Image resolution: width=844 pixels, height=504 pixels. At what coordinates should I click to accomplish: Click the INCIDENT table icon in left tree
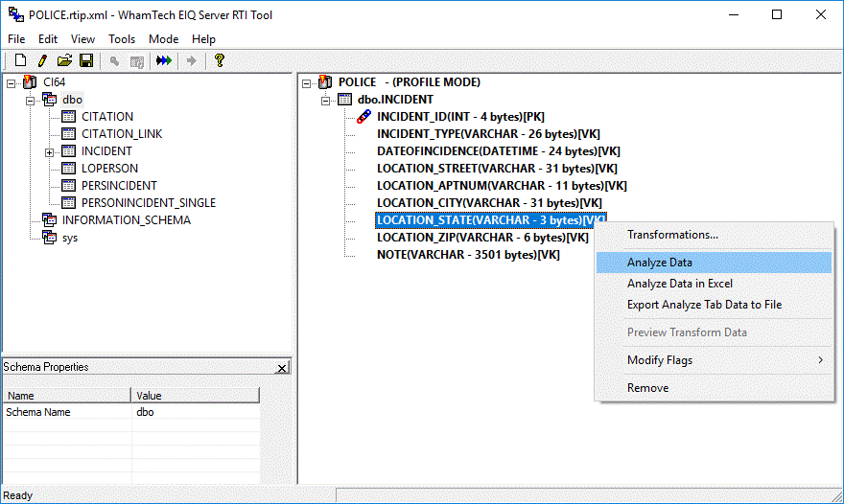[x=69, y=151]
